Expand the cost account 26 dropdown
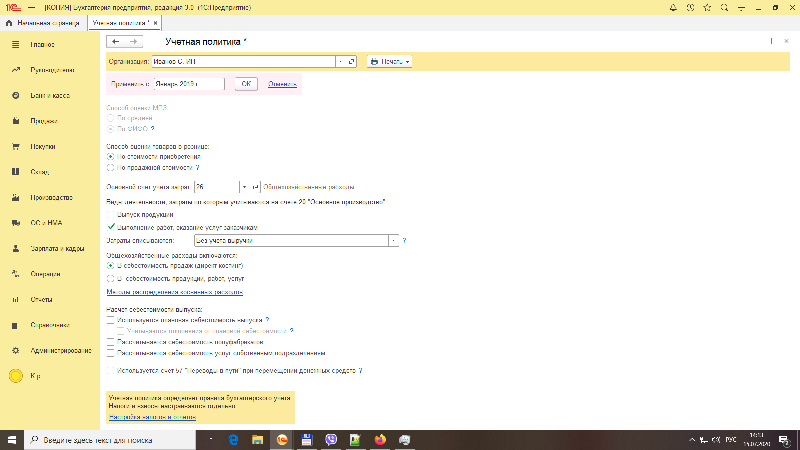The height and width of the screenshot is (450, 800). tap(244, 187)
